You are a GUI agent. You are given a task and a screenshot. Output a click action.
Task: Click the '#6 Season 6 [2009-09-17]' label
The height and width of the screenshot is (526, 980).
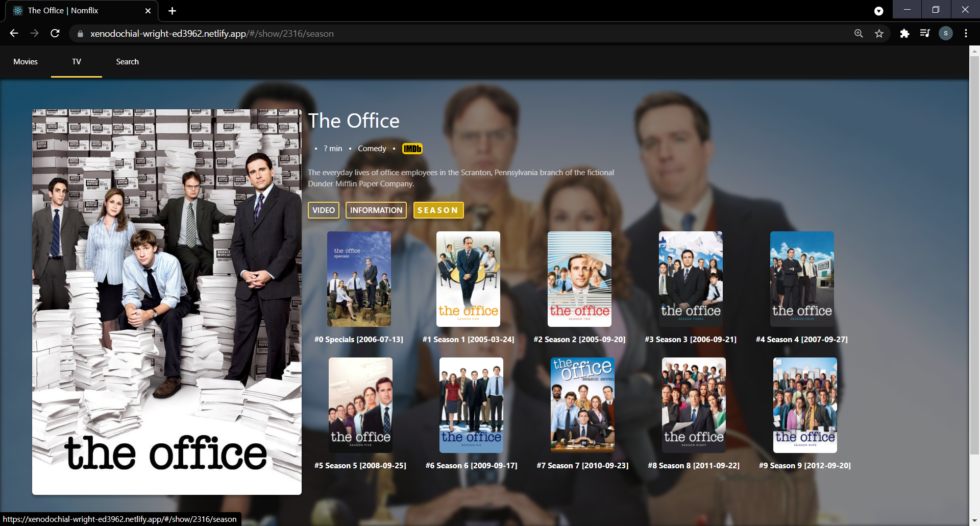click(x=471, y=465)
